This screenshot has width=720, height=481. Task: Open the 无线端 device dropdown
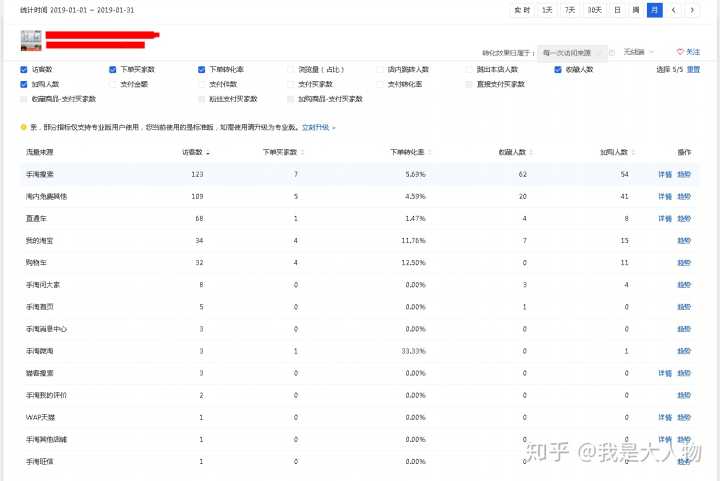coord(639,51)
